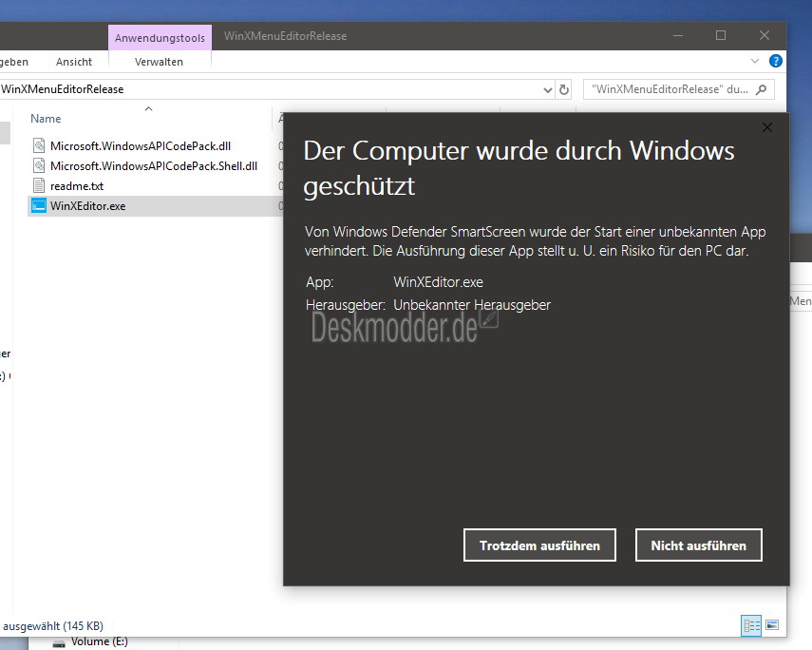Click the Microsoft.WindowsAPICodePack.dll file icon
The image size is (812, 650).
coord(39,145)
